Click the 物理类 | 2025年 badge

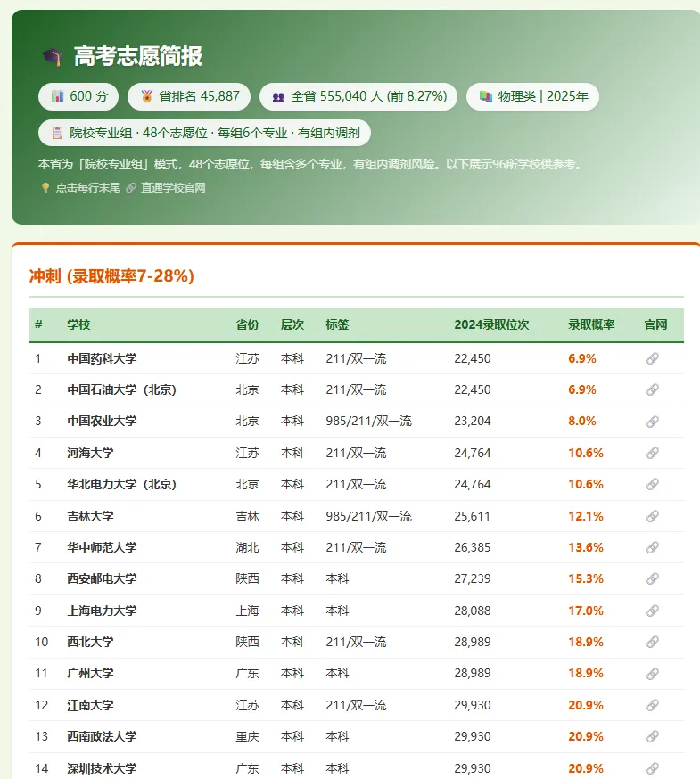532,96
